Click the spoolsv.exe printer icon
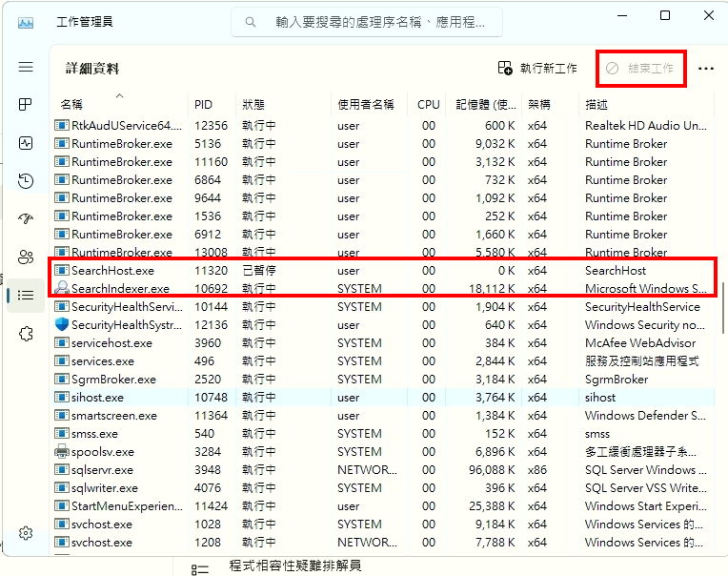Screen dimensions: 728x576 click(62, 451)
